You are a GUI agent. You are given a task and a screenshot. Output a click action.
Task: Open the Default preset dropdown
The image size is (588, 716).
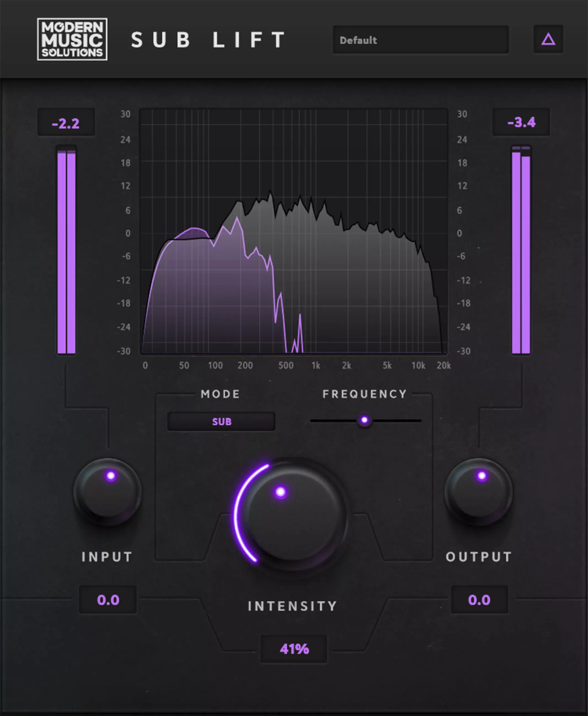coord(421,40)
